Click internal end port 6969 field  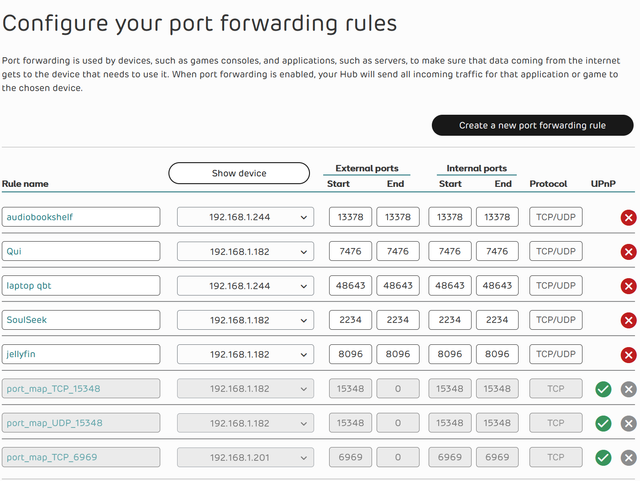[x=497, y=457]
